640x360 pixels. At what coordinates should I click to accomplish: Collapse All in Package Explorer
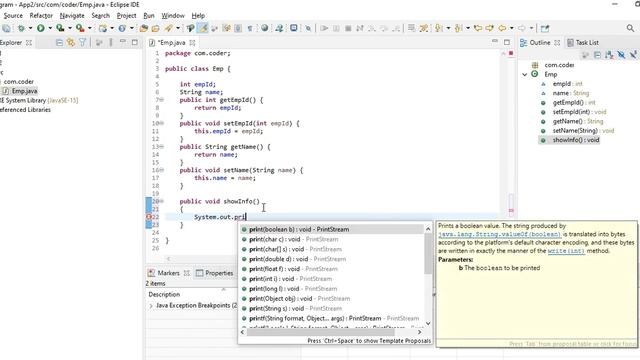[x=59, y=42]
